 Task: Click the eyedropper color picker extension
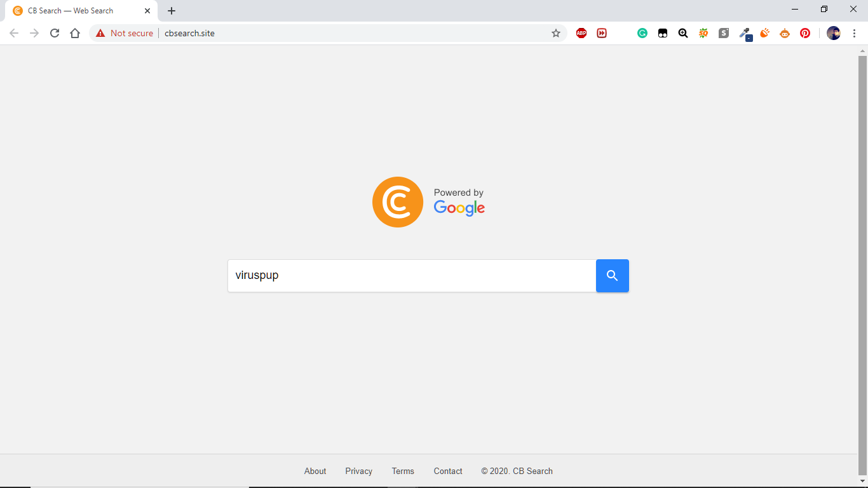point(744,33)
